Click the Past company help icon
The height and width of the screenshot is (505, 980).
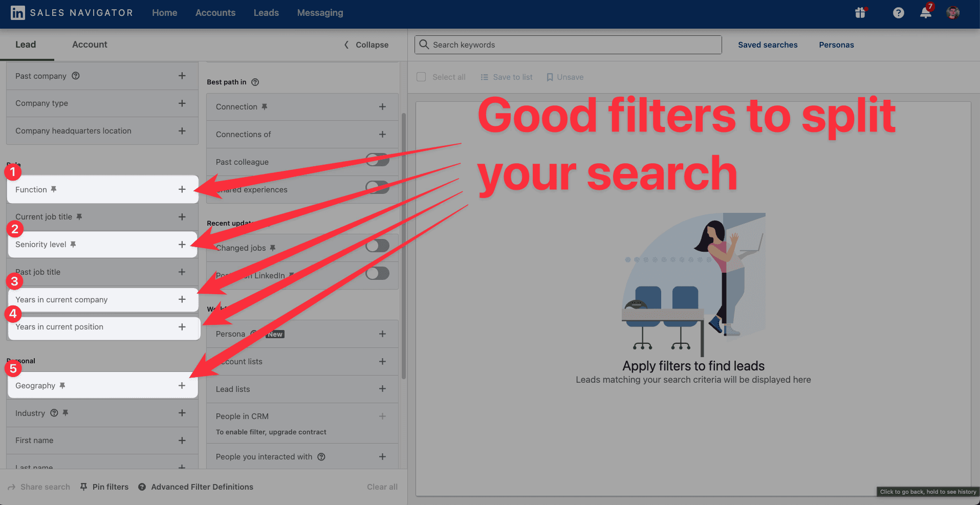(76, 76)
